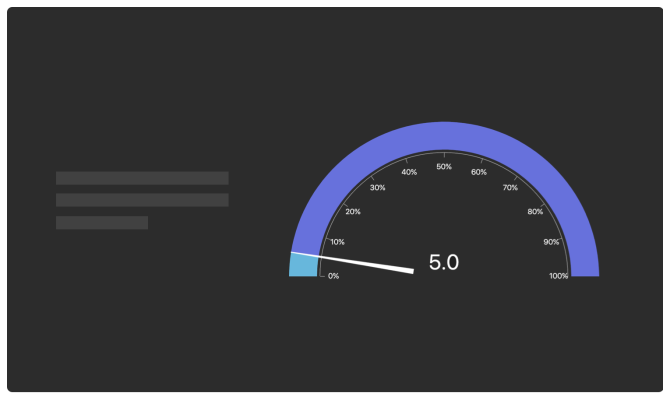Click the 30% gauge tick label
The image size is (663, 400).
pos(378,187)
